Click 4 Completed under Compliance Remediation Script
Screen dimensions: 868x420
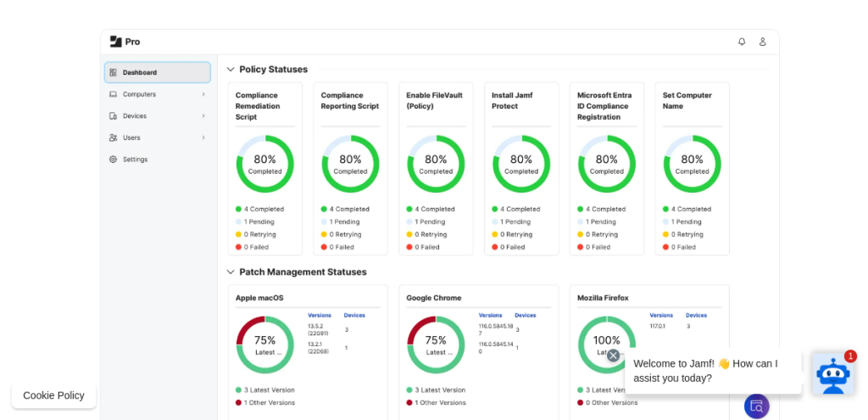point(259,210)
